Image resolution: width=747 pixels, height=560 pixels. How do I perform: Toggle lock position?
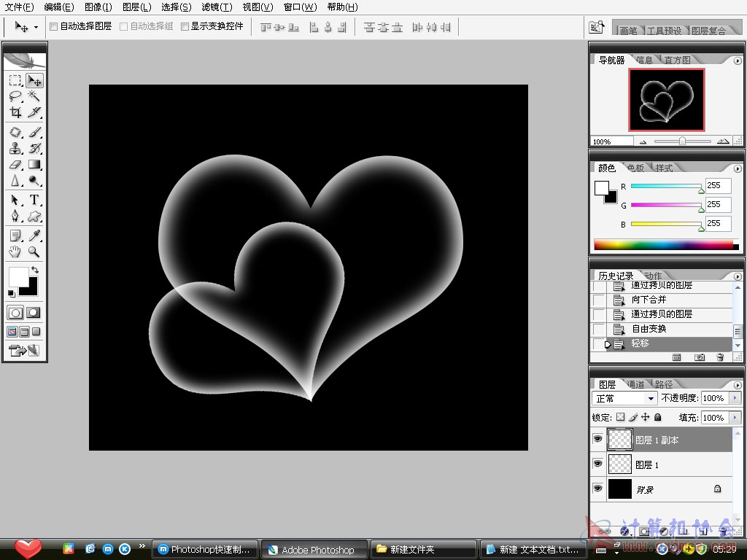645,417
